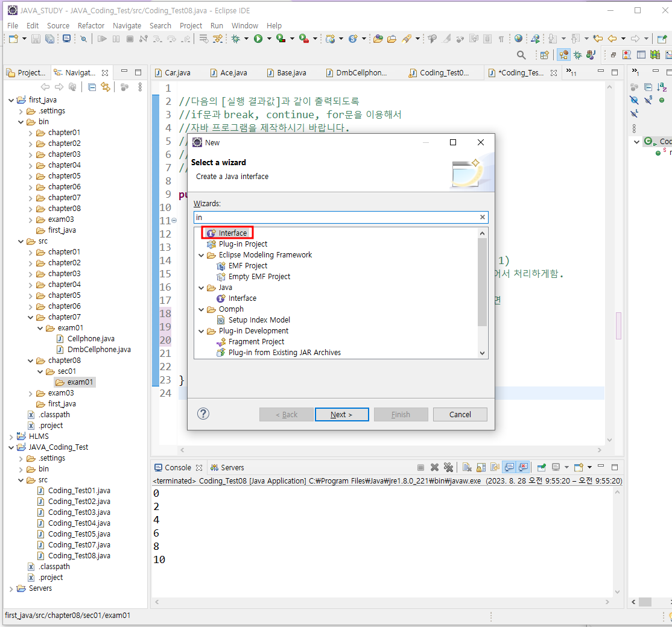Viewport: 672px width, 627px height.
Task: Click the Next button in New dialog
Action: click(341, 415)
